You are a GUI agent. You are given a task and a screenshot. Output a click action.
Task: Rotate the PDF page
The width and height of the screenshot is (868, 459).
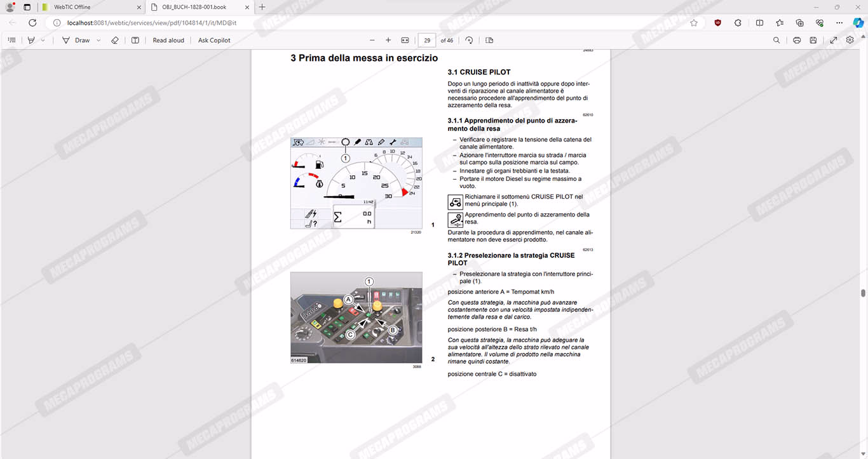[469, 40]
